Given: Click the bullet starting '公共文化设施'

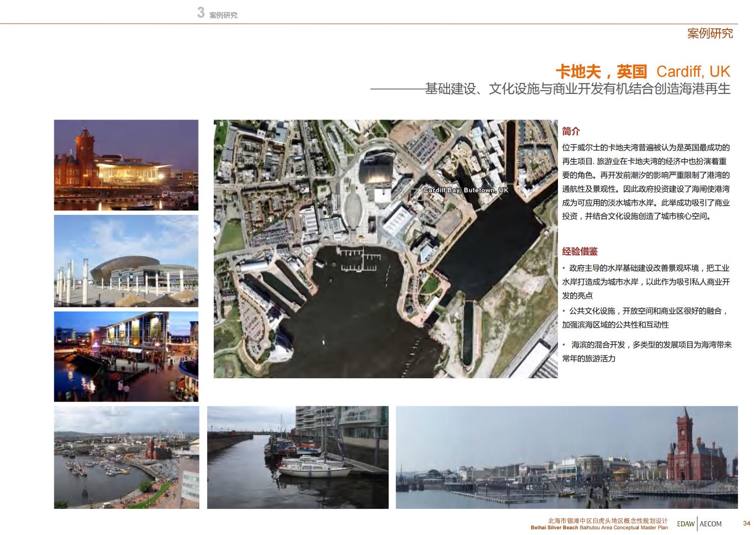Looking at the screenshot, I should tap(646, 318).
